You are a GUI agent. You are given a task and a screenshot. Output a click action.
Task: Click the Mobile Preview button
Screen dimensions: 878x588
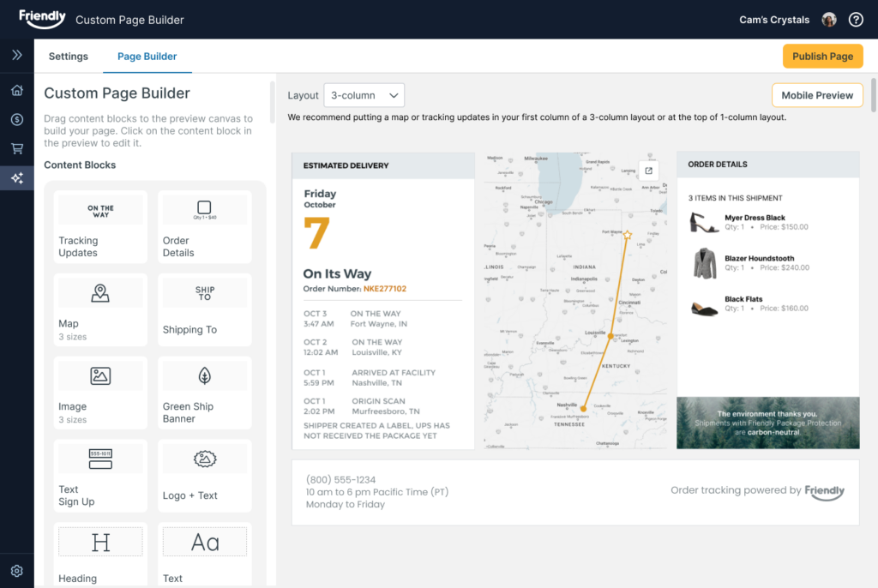point(816,95)
